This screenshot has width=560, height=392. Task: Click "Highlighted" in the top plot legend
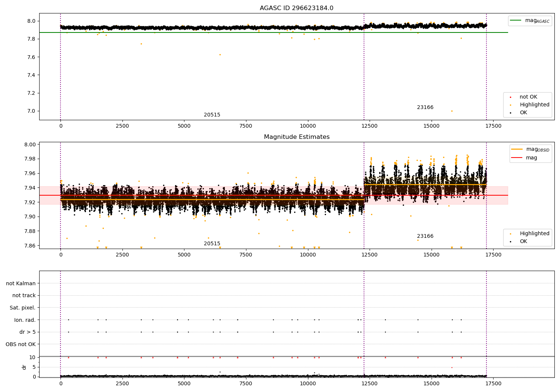coord(534,105)
